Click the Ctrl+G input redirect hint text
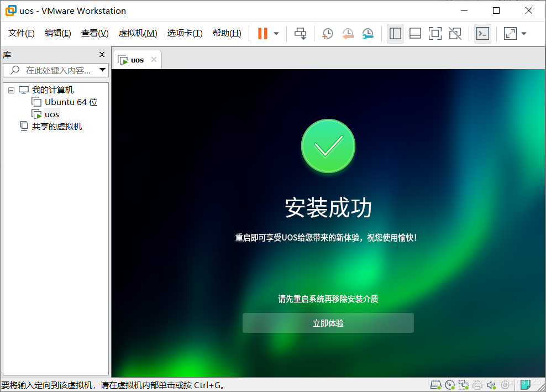Image resolution: width=546 pixels, height=392 pixels. click(x=113, y=385)
